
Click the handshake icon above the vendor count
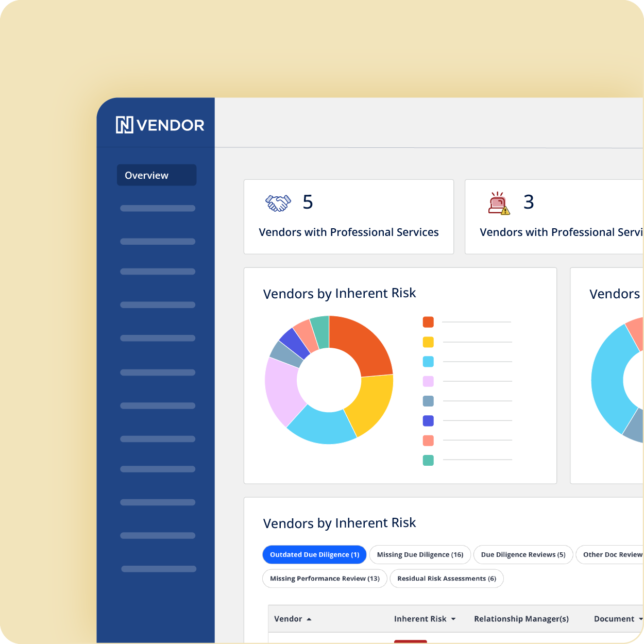277,203
